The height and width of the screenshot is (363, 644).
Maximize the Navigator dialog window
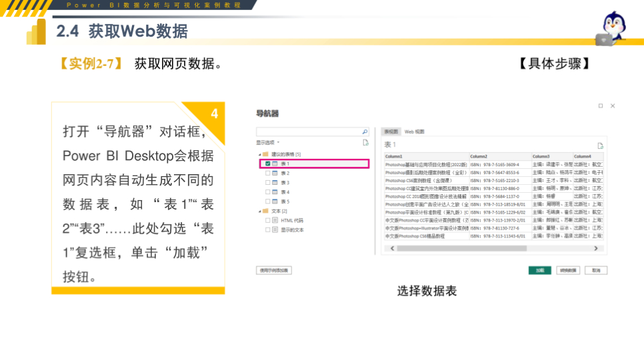601,105
